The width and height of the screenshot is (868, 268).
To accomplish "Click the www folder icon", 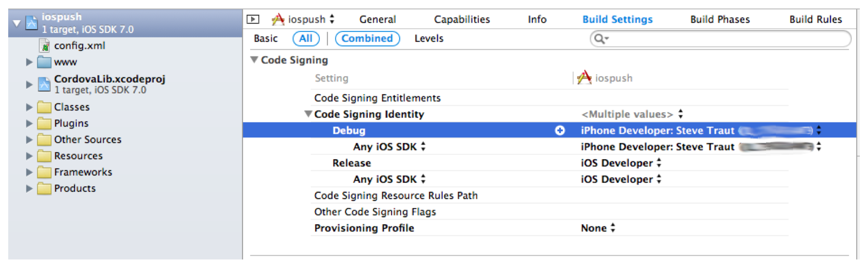I will (44, 62).
